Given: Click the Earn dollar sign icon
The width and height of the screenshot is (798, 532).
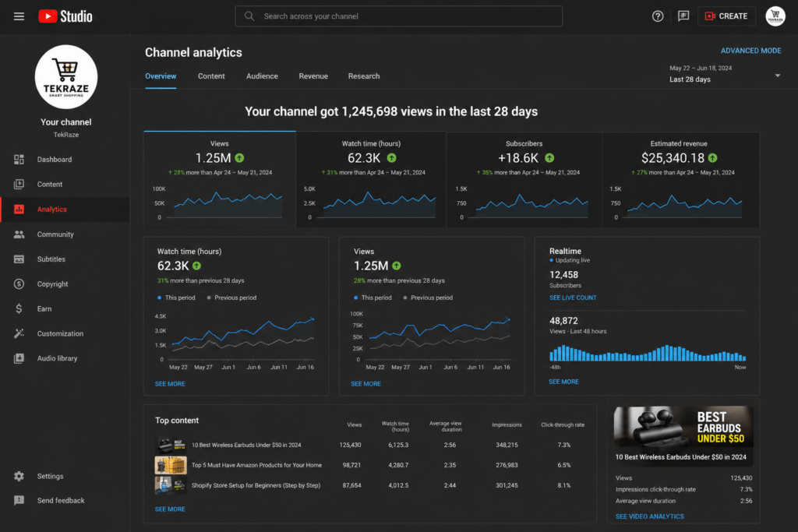Looking at the screenshot, I should 19,308.
